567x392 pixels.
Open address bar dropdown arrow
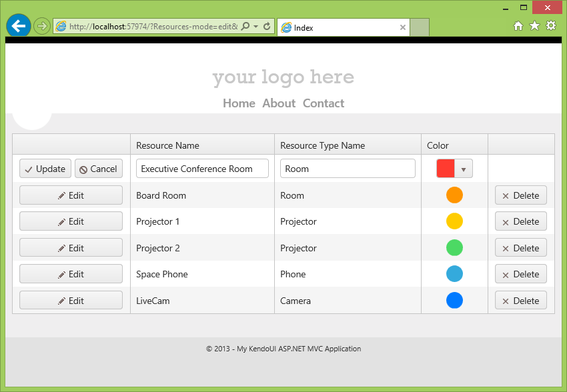point(255,27)
